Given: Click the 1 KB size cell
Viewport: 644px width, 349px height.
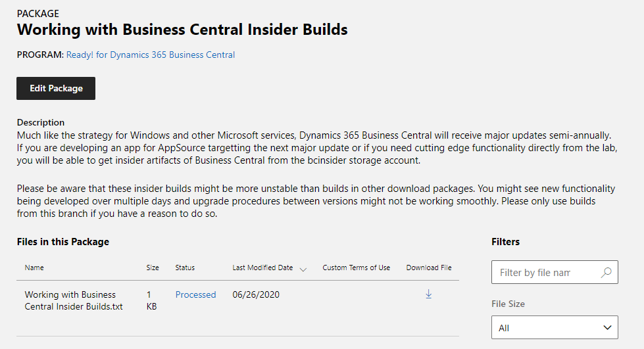Looking at the screenshot, I should click(152, 300).
